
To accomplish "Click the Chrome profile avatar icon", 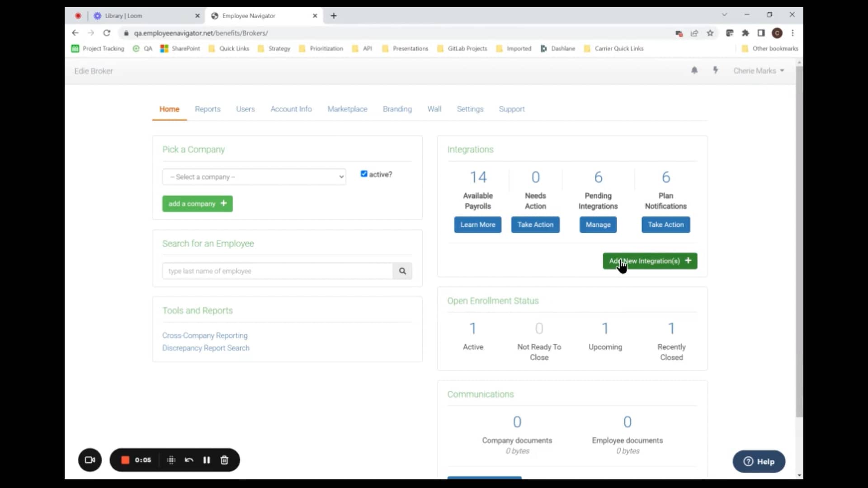I will (777, 33).
